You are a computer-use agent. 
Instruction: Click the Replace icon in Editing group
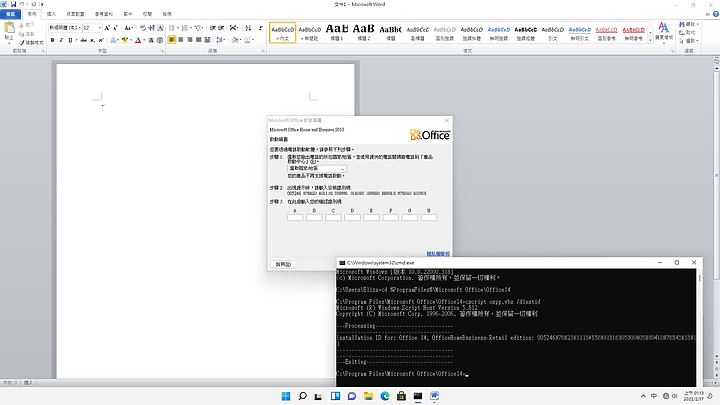coord(682,33)
